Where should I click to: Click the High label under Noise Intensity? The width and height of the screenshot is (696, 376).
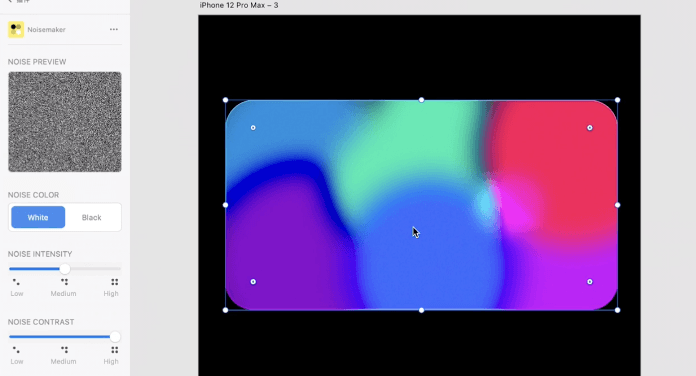click(x=111, y=293)
